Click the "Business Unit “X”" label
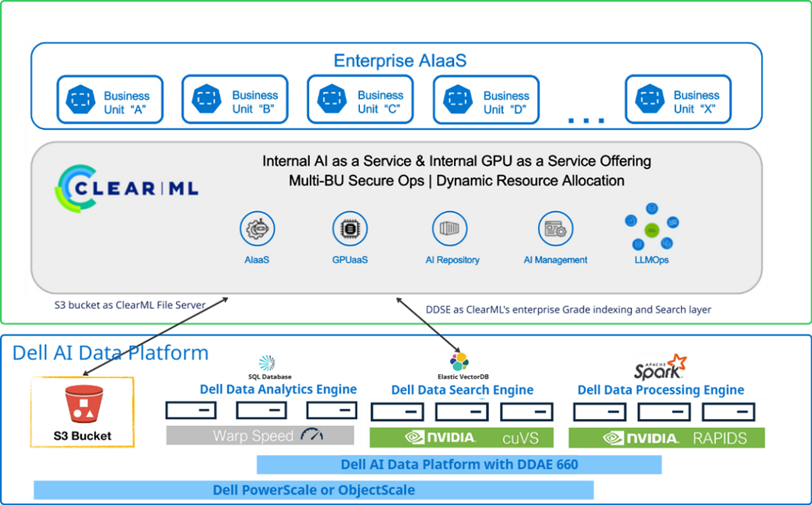This screenshot has height=505, width=812. click(x=696, y=102)
